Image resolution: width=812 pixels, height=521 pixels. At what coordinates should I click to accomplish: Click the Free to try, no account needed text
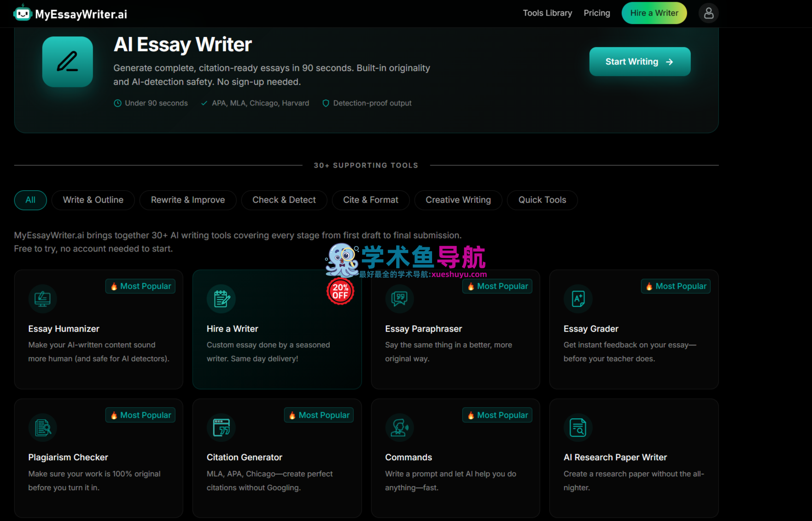pos(93,249)
